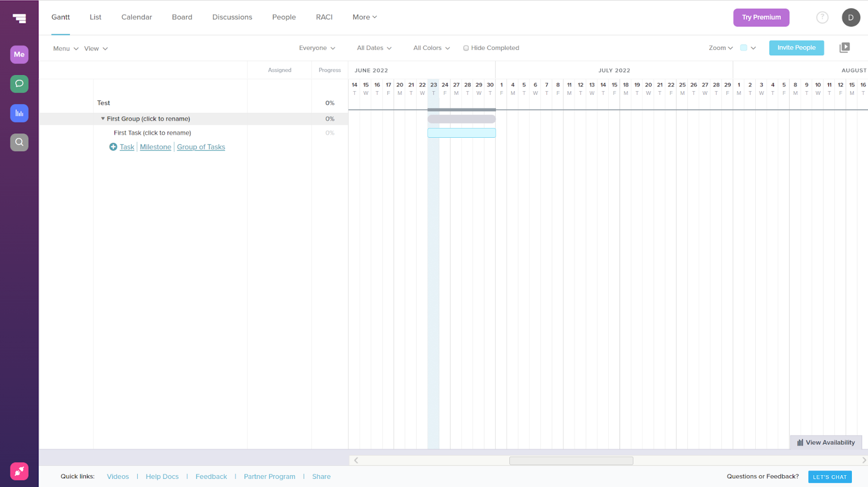868x487 pixels.
Task: Switch to the Board tab
Action: 182,17
